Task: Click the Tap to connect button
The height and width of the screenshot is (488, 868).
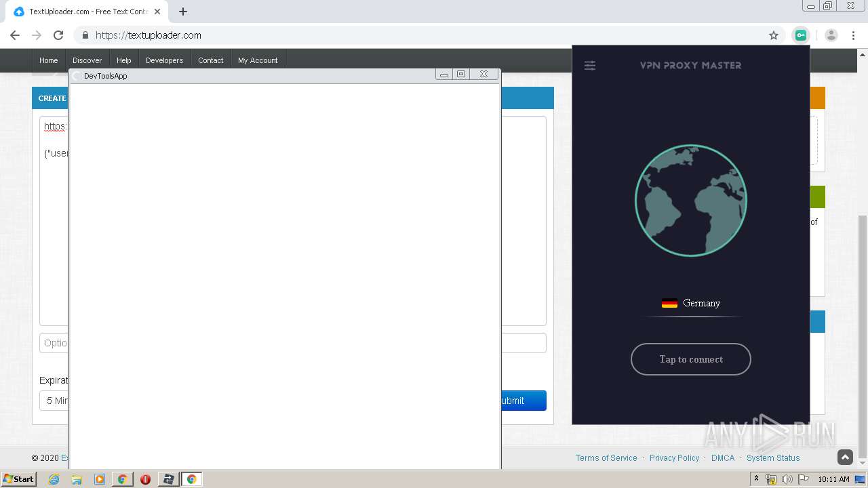Action: tap(691, 359)
